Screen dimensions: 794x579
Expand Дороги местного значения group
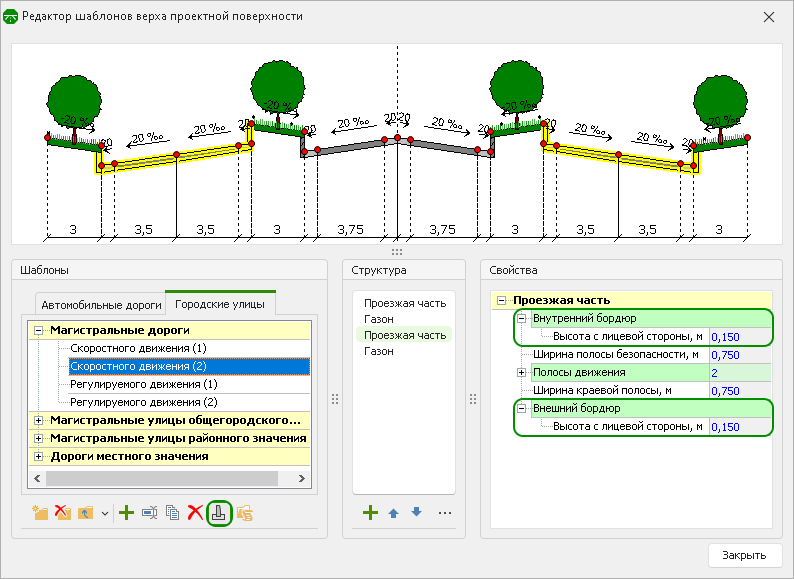(x=39, y=457)
